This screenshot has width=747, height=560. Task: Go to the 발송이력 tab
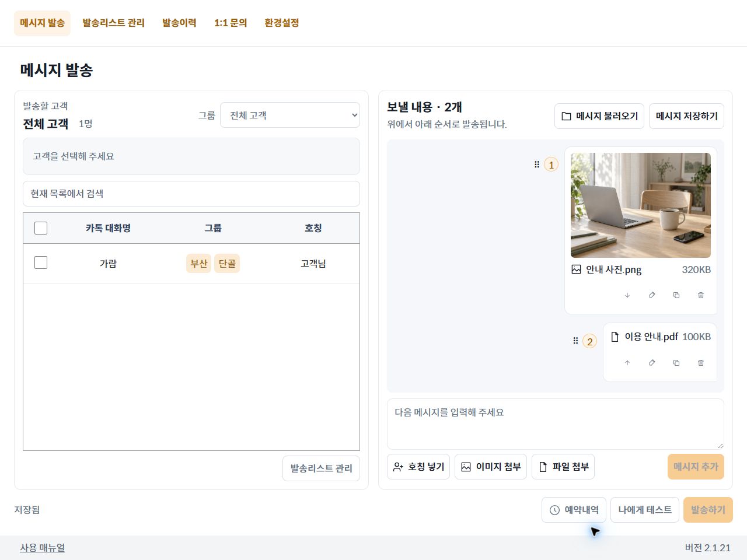point(179,23)
